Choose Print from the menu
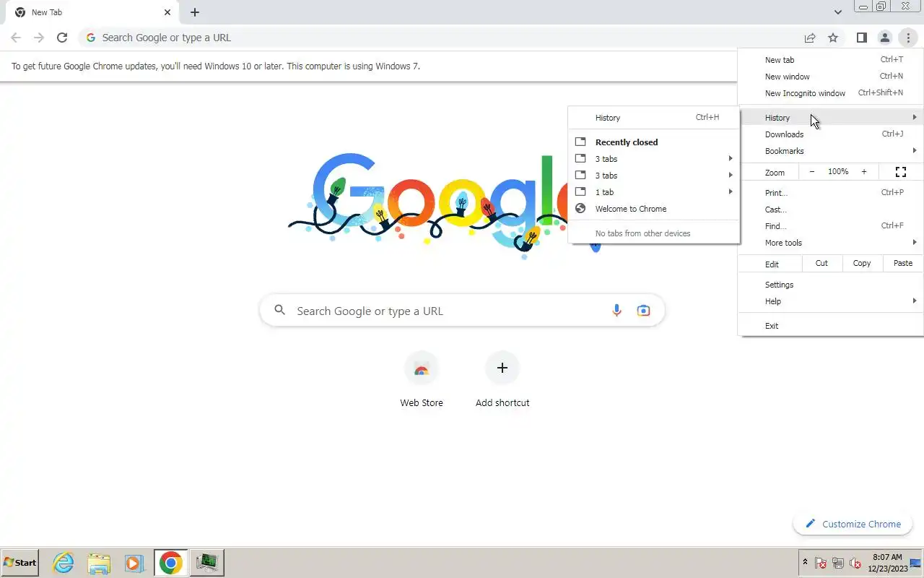 831,193
